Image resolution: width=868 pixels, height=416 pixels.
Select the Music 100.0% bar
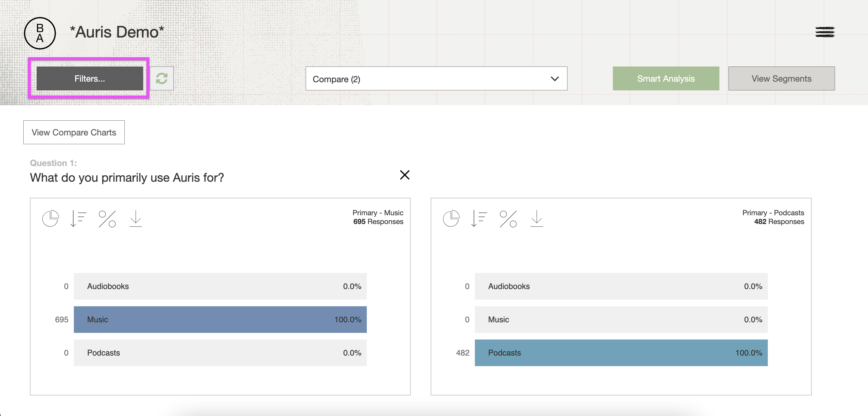point(220,319)
